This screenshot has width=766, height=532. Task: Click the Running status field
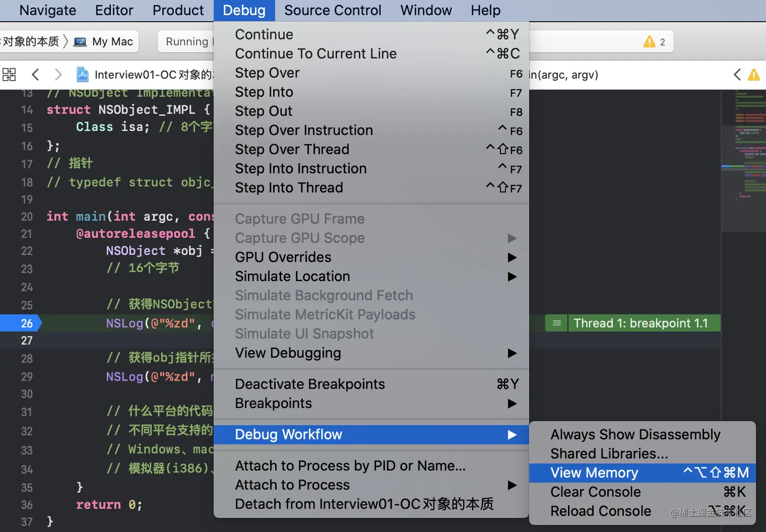[x=186, y=42]
